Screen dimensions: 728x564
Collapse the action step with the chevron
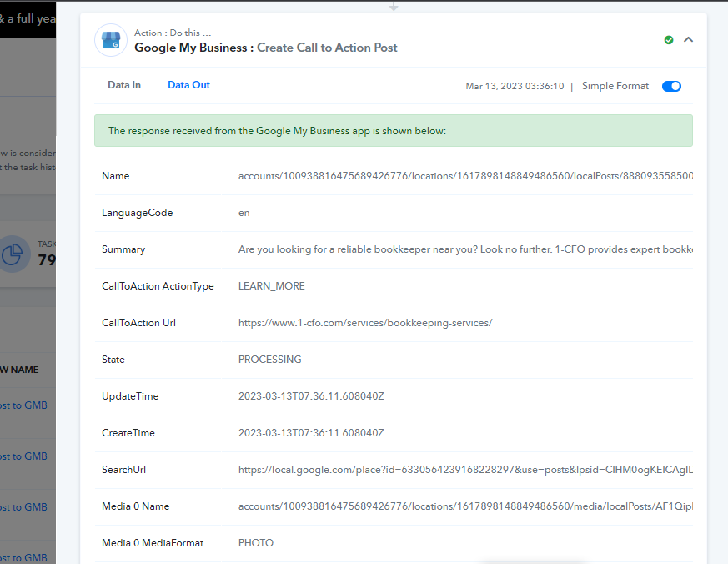(x=689, y=40)
